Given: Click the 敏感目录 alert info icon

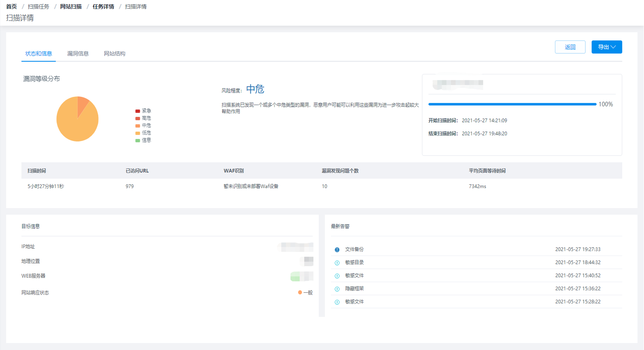Looking at the screenshot, I should click(337, 263).
